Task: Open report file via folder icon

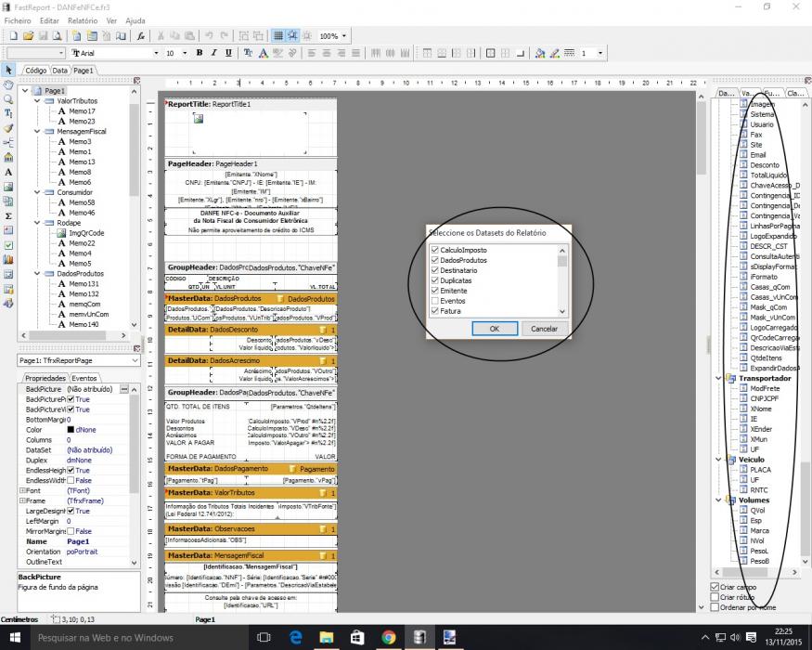Action: 28,36
